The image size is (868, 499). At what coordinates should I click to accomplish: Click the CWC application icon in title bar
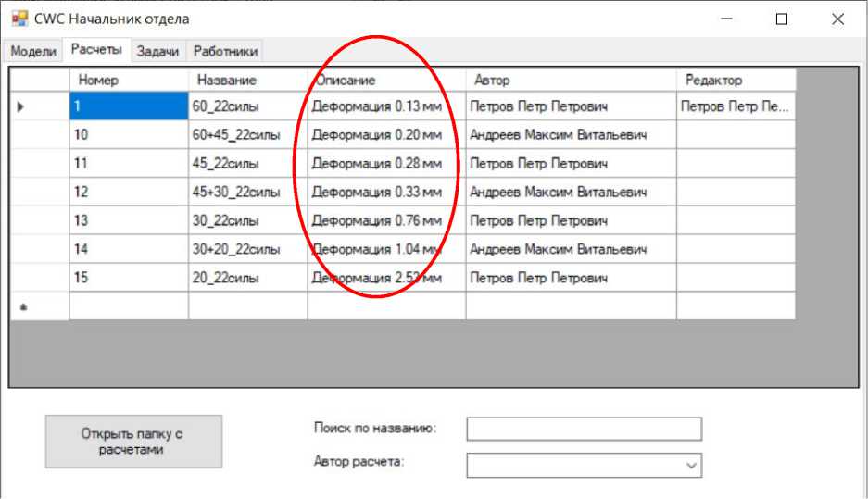(x=19, y=19)
